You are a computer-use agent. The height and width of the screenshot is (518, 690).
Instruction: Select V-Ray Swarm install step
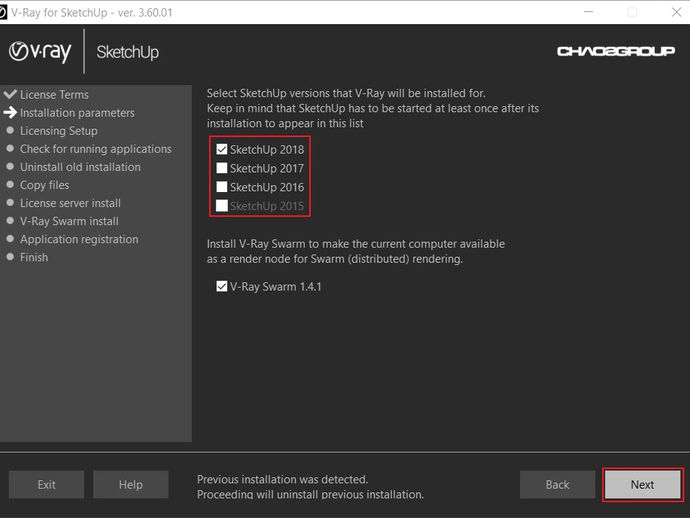point(70,221)
